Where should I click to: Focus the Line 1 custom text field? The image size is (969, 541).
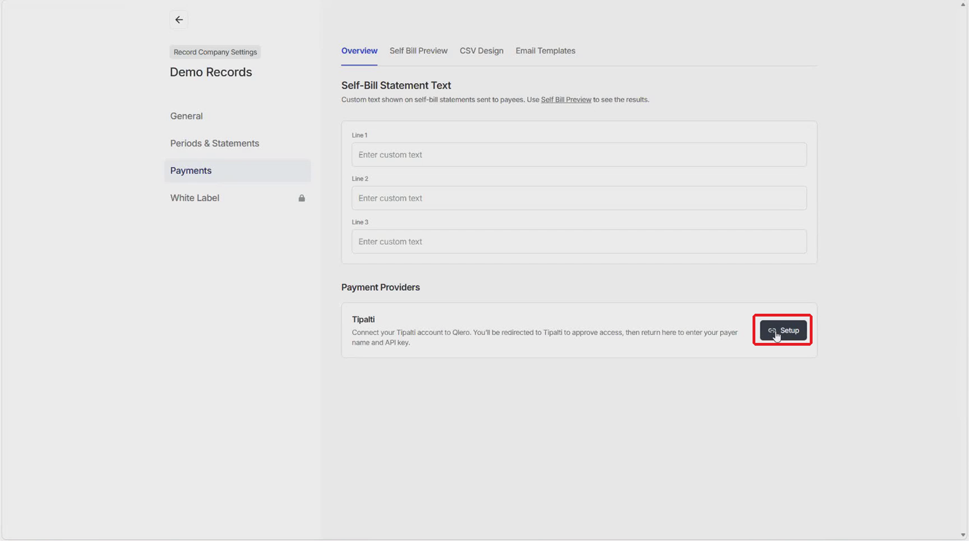click(579, 155)
